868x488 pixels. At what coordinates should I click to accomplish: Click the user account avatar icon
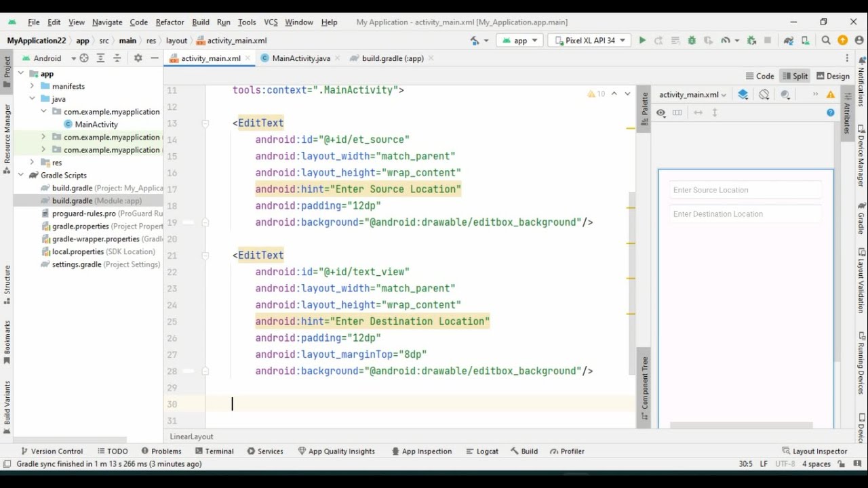click(x=859, y=41)
